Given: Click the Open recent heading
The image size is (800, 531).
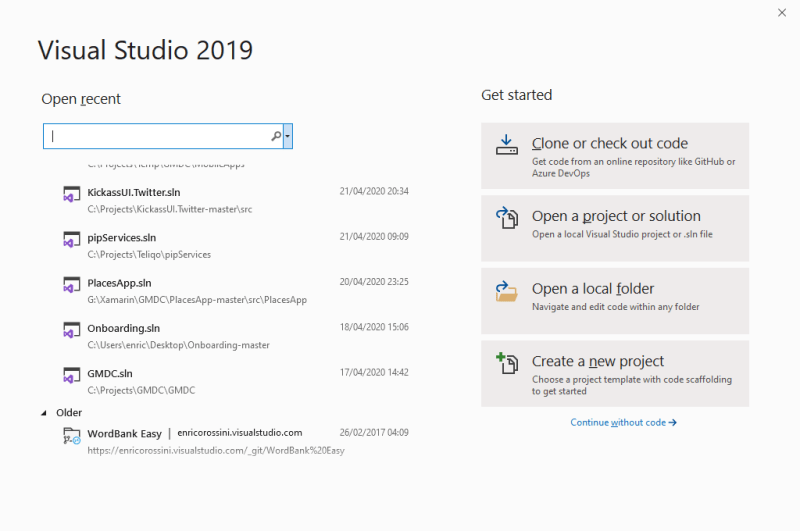Looking at the screenshot, I should pyautogui.click(x=81, y=99).
